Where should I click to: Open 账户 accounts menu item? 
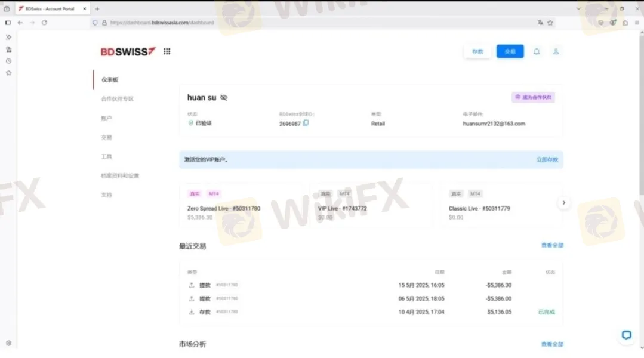point(106,118)
